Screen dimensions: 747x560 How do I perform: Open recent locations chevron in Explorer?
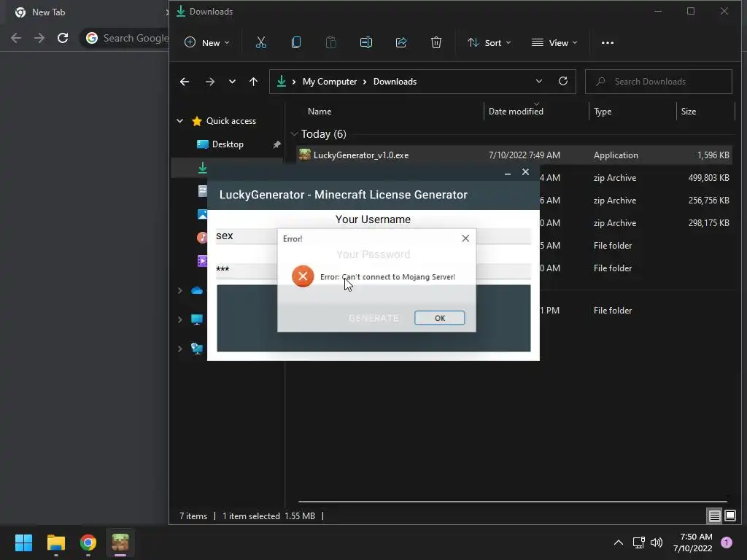(232, 82)
